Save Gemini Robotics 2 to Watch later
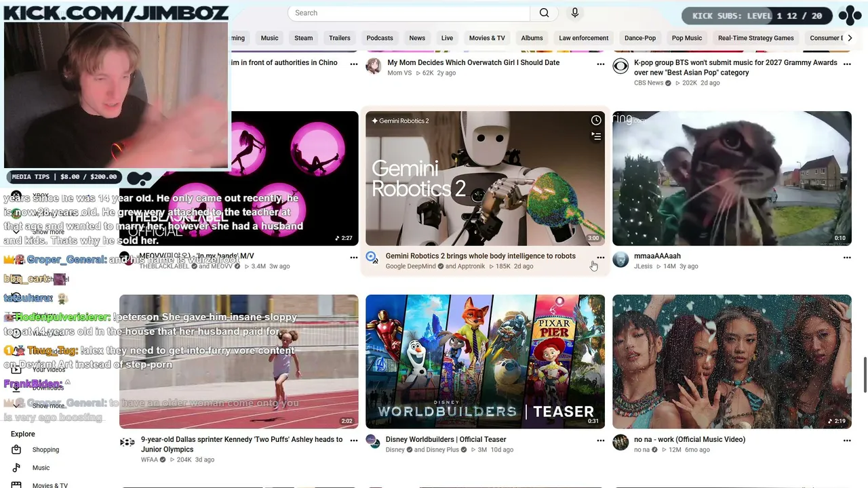Image resolution: width=868 pixels, height=488 pixels. point(596,120)
